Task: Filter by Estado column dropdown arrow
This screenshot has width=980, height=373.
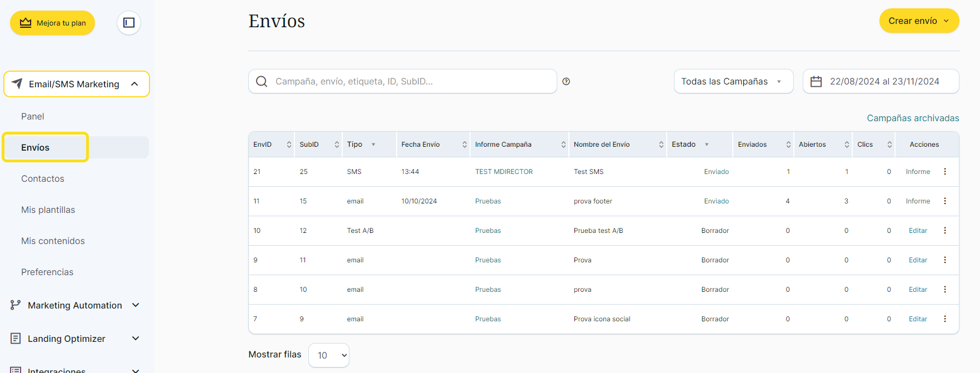Action: click(707, 145)
